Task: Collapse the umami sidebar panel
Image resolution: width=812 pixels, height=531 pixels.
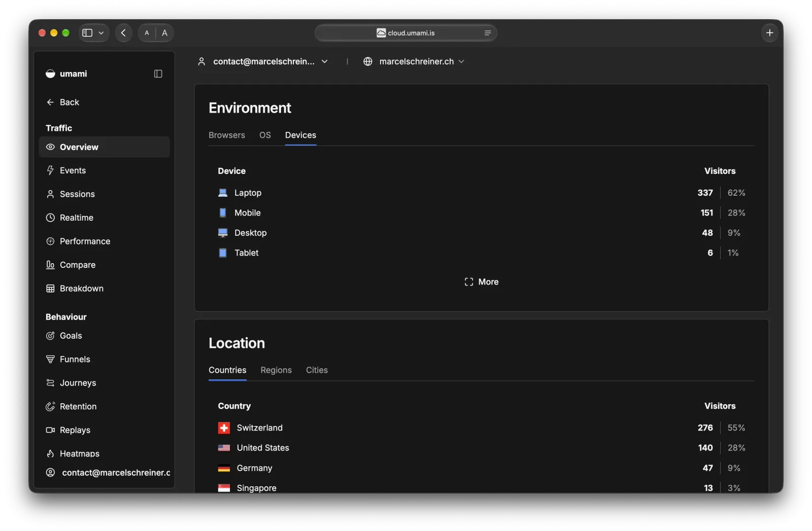Action: click(158, 74)
